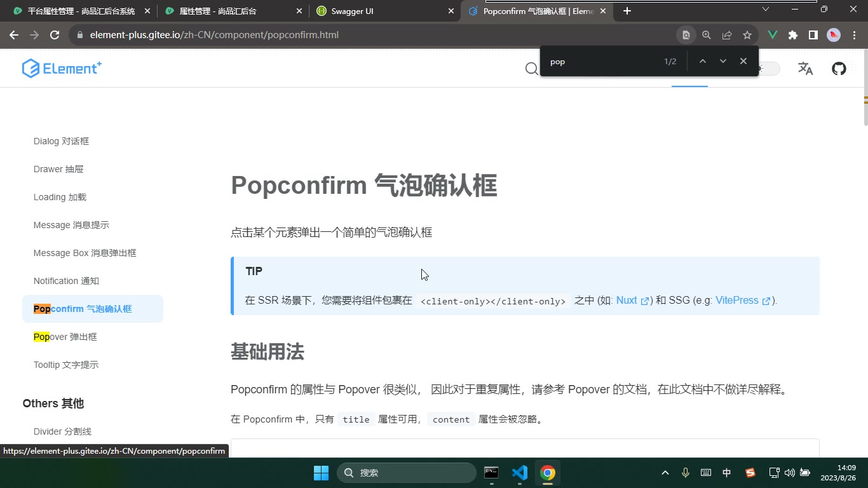Click the Windows taskbar search box

[407, 473]
